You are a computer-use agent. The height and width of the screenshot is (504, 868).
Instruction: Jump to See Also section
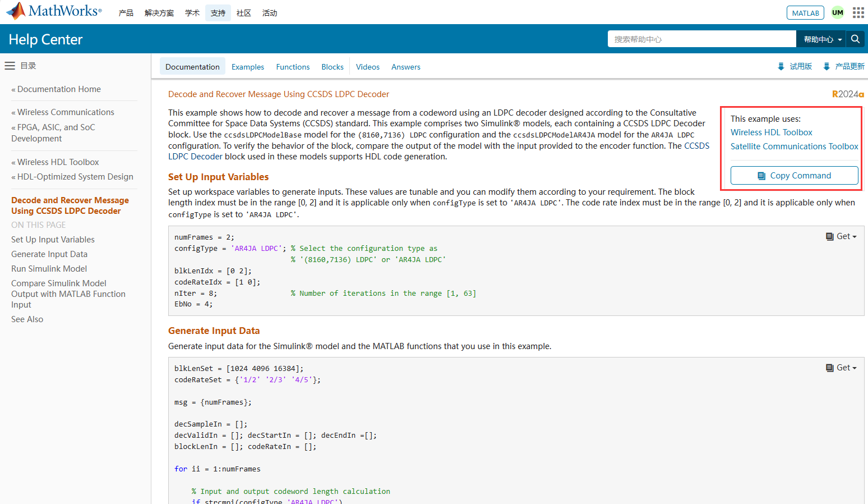(x=27, y=319)
